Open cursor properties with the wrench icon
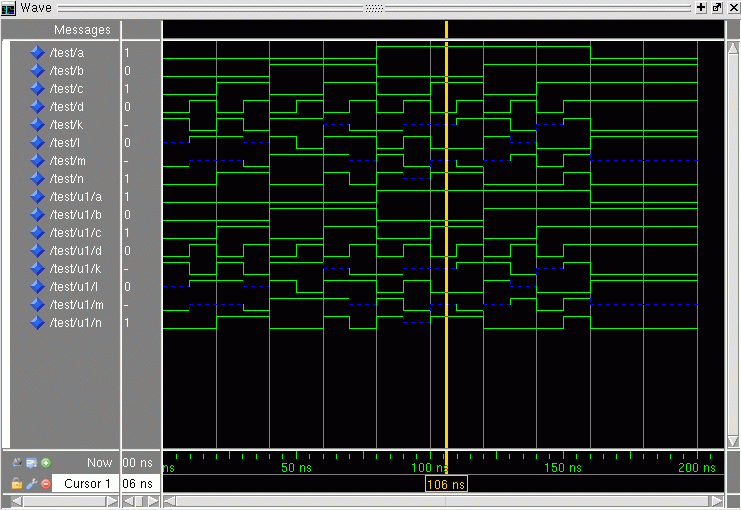This screenshot has height=510, width=741. point(32,484)
